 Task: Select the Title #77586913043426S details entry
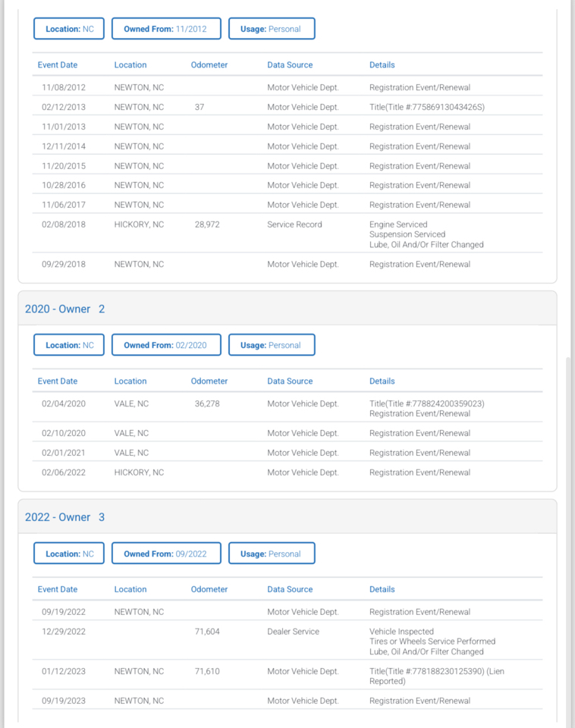[x=426, y=107]
